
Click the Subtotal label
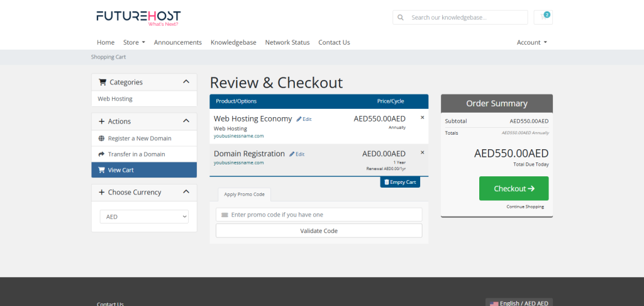point(456,122)
